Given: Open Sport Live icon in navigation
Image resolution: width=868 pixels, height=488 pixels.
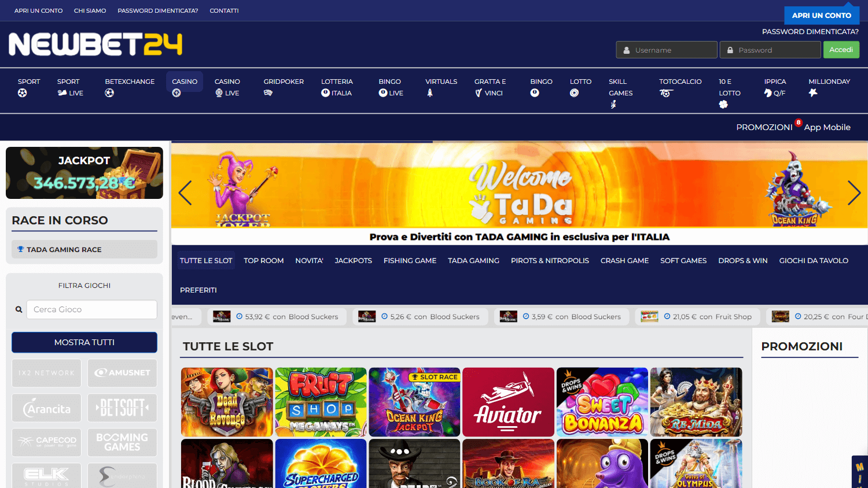Looking at the screenshot, I should pos(62,93).
